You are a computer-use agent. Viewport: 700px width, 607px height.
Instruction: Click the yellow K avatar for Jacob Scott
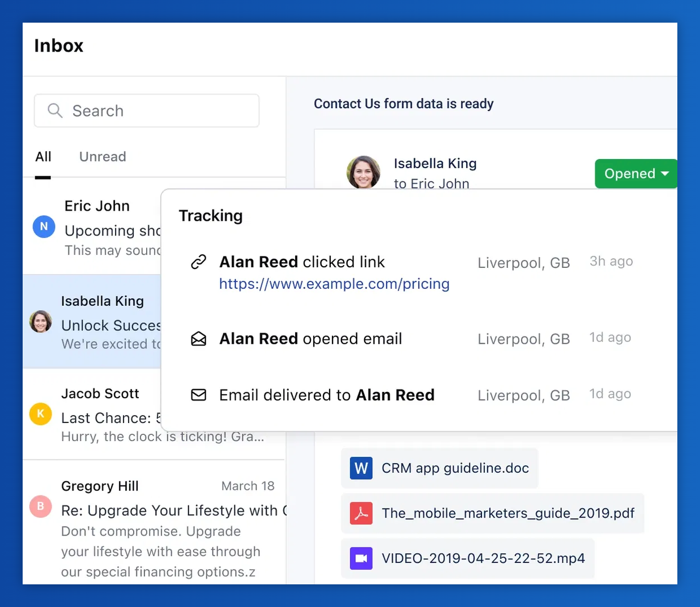[40, 414]
